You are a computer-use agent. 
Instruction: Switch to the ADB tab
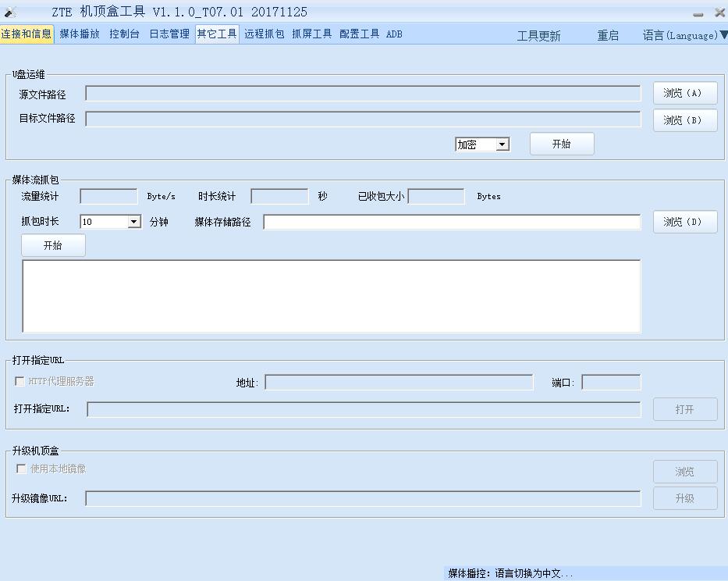coord(394,34)
